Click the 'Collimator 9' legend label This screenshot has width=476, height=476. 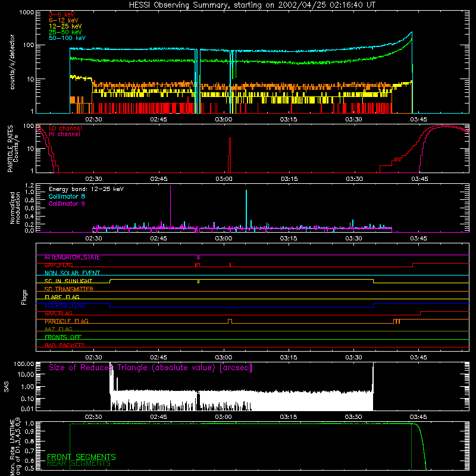point(67,203)
